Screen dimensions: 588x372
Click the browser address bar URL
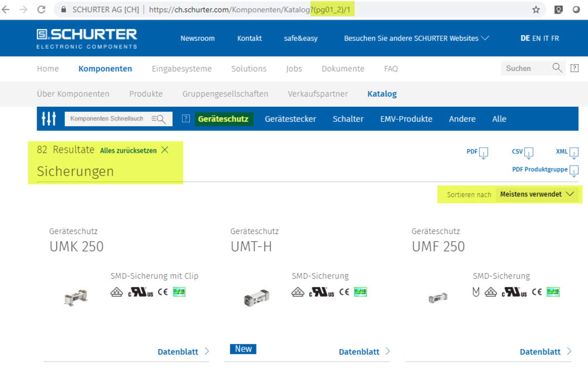coord(249,10)
